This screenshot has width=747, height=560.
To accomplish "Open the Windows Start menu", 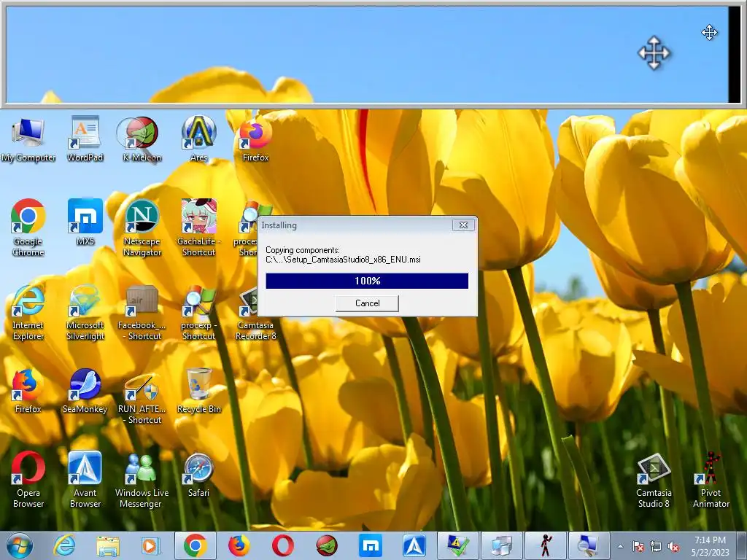I will point(20,545).
